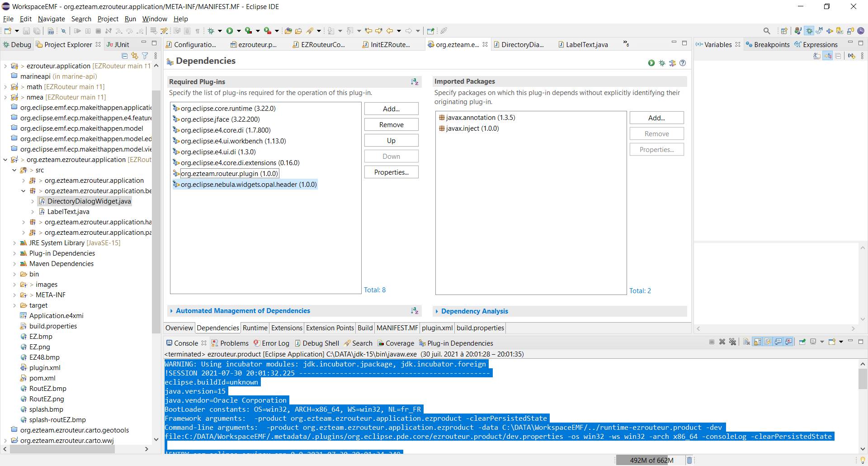Click sort alphabetically icon in Required Plug-ins

pyautogui.click(x=415, y=81)
